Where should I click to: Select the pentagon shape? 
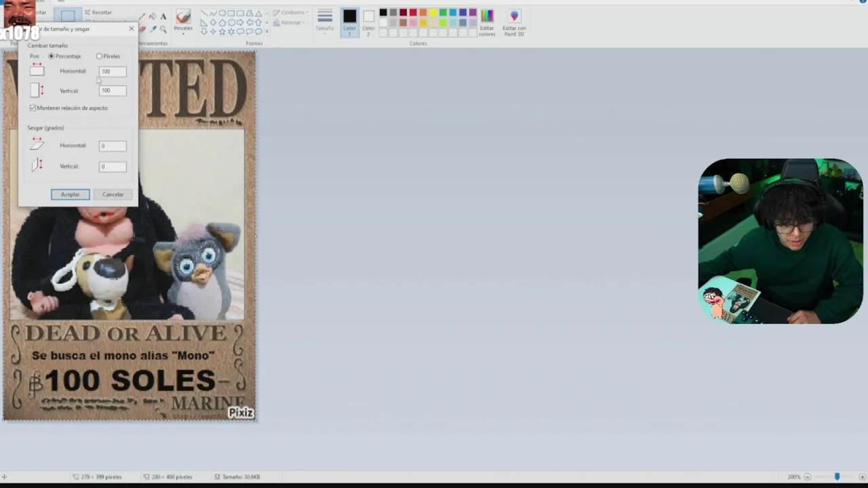click(x=222, y=22)
